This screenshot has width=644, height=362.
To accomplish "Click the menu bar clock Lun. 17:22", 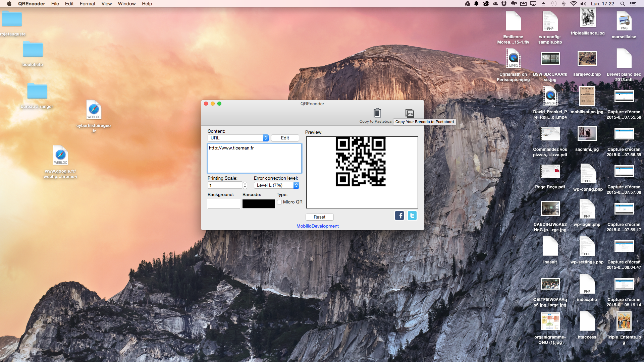I will (x=602, y=4).
